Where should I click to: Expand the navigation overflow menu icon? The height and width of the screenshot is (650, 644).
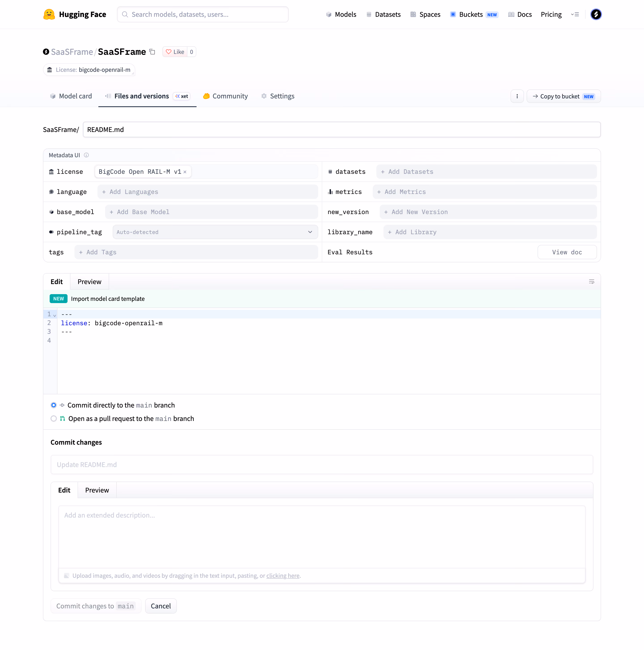pos(575,15)
